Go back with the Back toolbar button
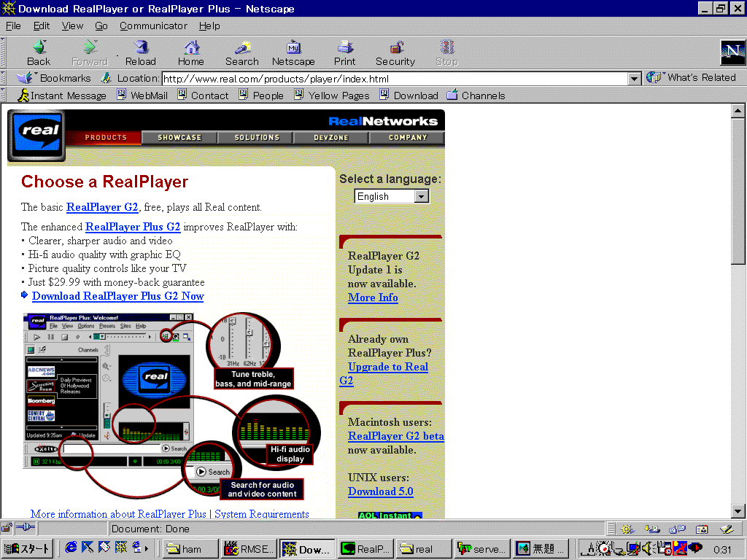This screenshot has height=560, width=747. coord(39,52)
